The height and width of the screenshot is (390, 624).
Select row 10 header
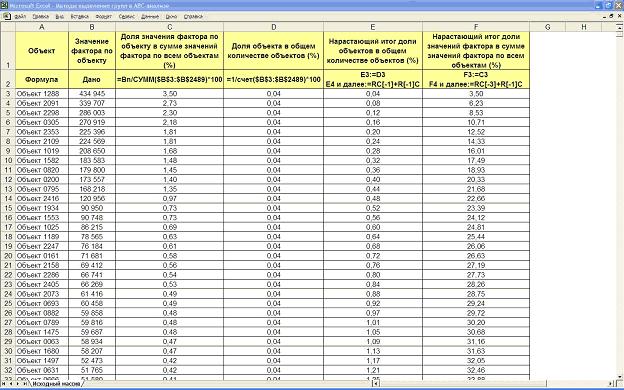click(x=8, y=160)
